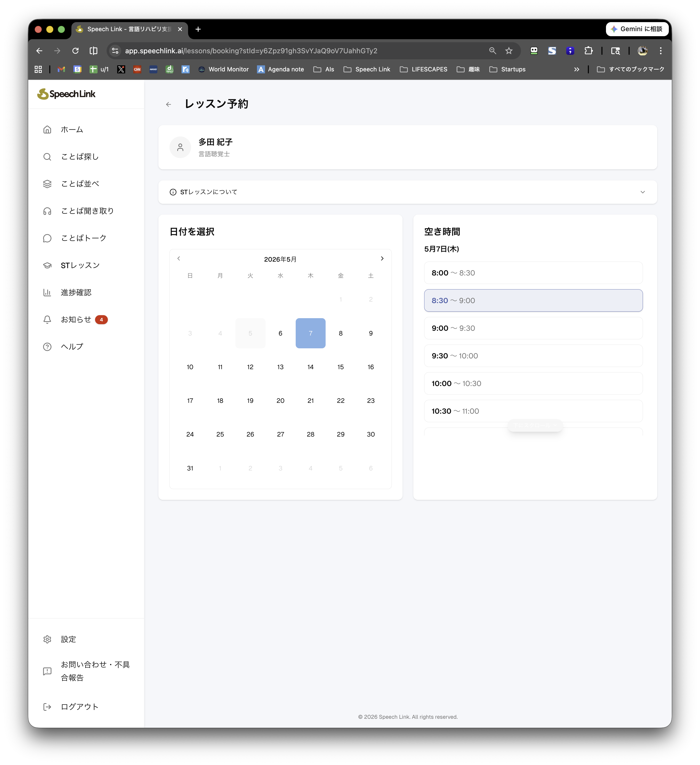This screenshot has width=700, height=765.
Task: Open the apps grid icon in bookmarks bar
Action: point(38,69)
